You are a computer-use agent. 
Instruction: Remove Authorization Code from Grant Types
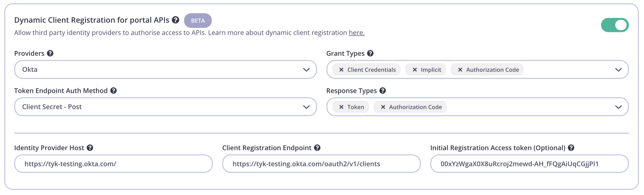click(x=460, y=70)
